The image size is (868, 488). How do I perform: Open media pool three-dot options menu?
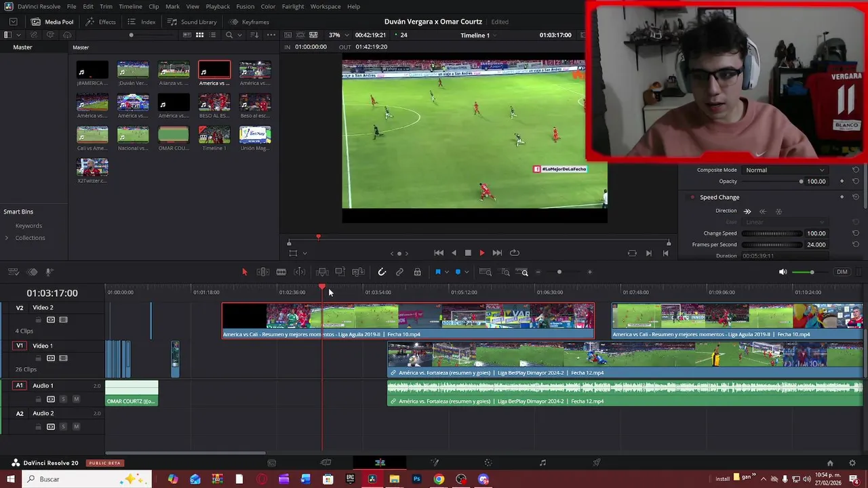click(x=271, y=35)
